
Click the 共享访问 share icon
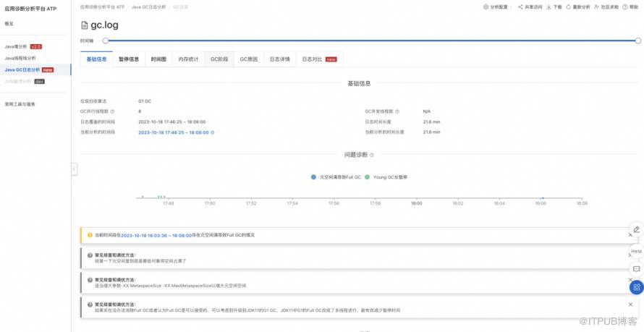click(x=520, y=7)
